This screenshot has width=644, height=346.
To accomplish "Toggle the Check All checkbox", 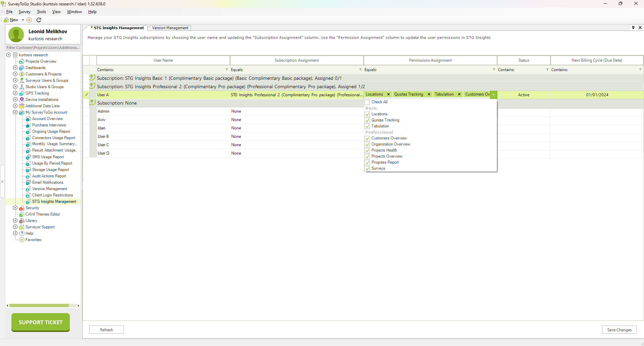I will (367, 102).
